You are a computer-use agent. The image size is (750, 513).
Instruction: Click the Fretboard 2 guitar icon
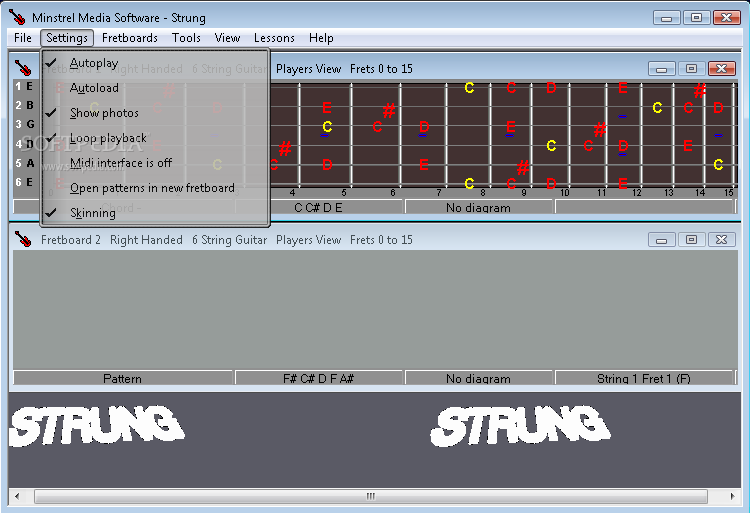[x=22, y=239]
